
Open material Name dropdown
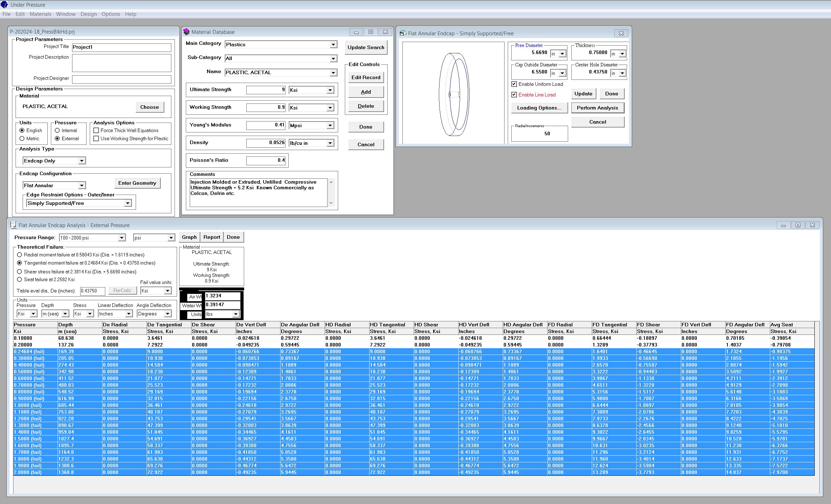pyautogui.click(x=333, y=72)
